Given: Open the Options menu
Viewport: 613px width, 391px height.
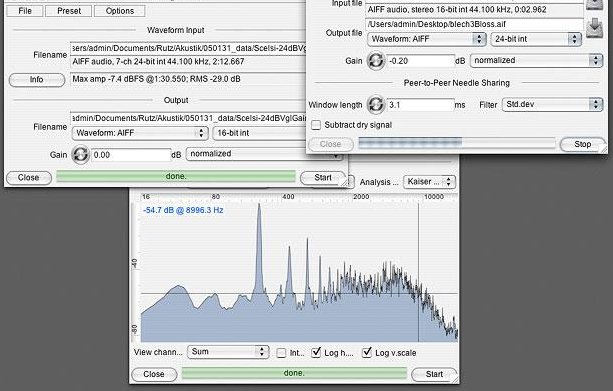Looking at the screenshot, I should [x=120, y=11].
